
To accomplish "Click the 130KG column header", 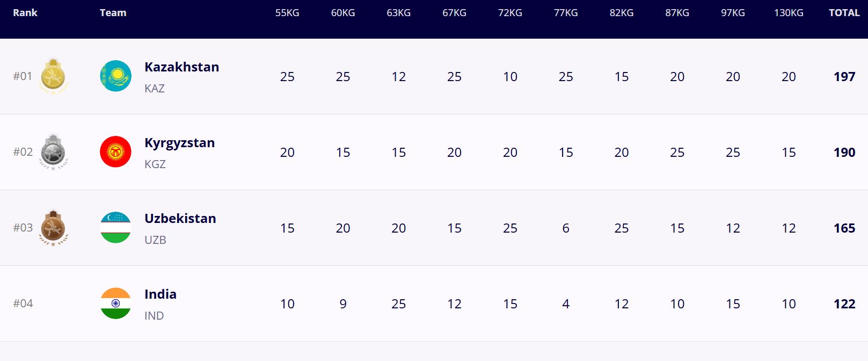I will coord(789,13).
